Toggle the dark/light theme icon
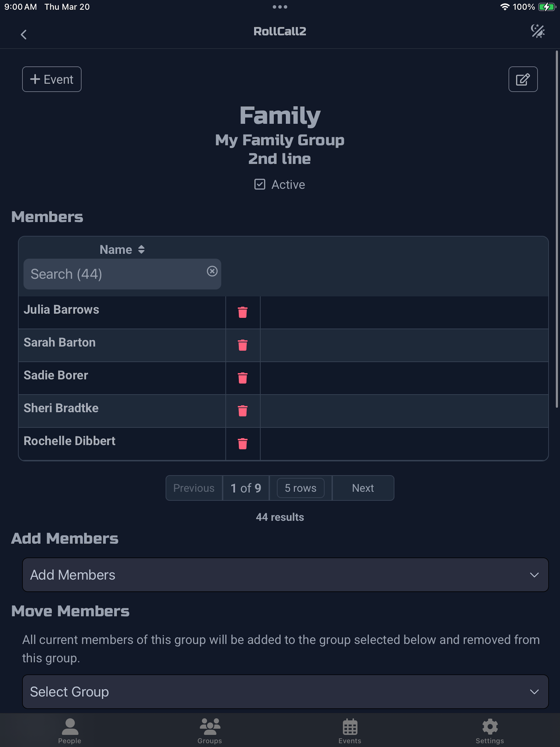Viewport: 560px width, 747px height. [x=537, y=31]
